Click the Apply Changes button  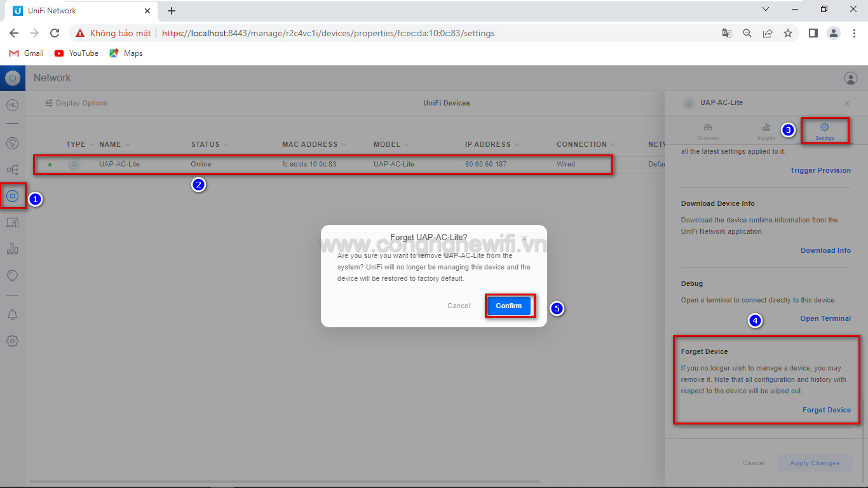[815, 463]
